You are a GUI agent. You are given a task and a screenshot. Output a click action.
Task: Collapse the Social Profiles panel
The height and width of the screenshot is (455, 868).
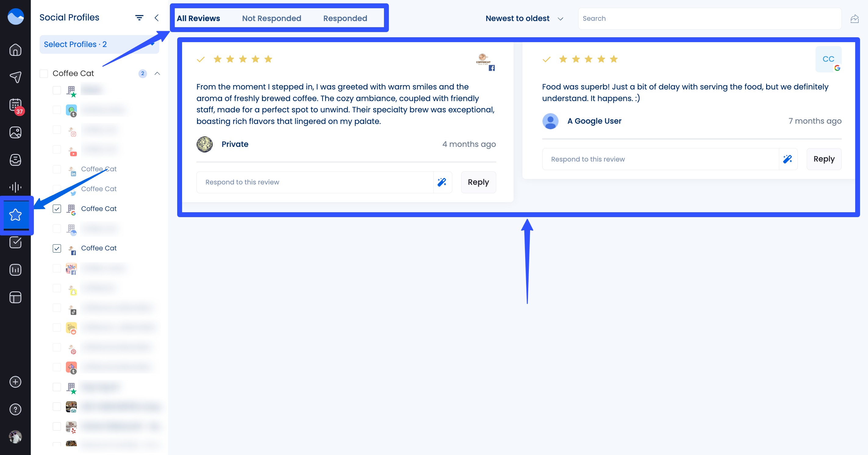pyautogui.click(x=157, y=17)
